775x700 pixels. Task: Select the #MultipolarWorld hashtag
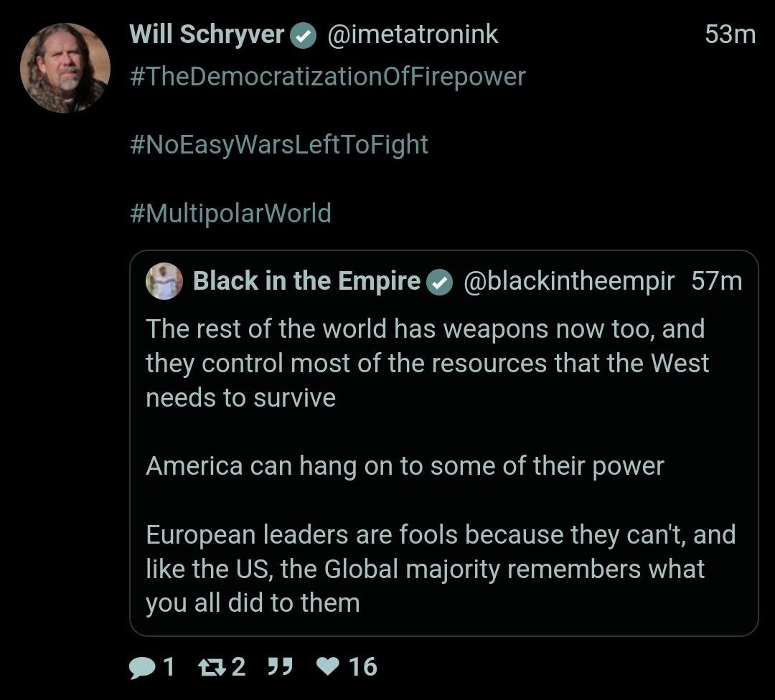click(x=230, y=213)
